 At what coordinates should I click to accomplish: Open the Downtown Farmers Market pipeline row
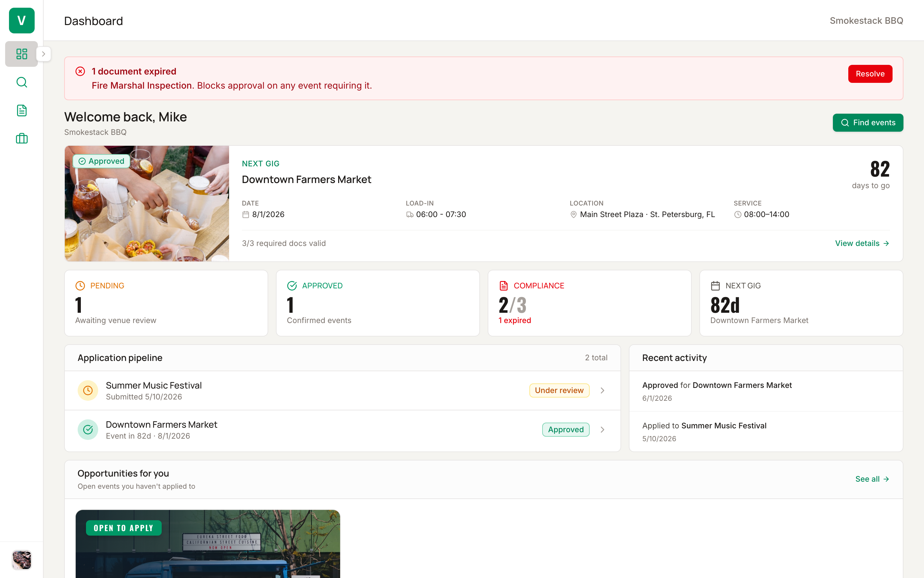[343, 430]
